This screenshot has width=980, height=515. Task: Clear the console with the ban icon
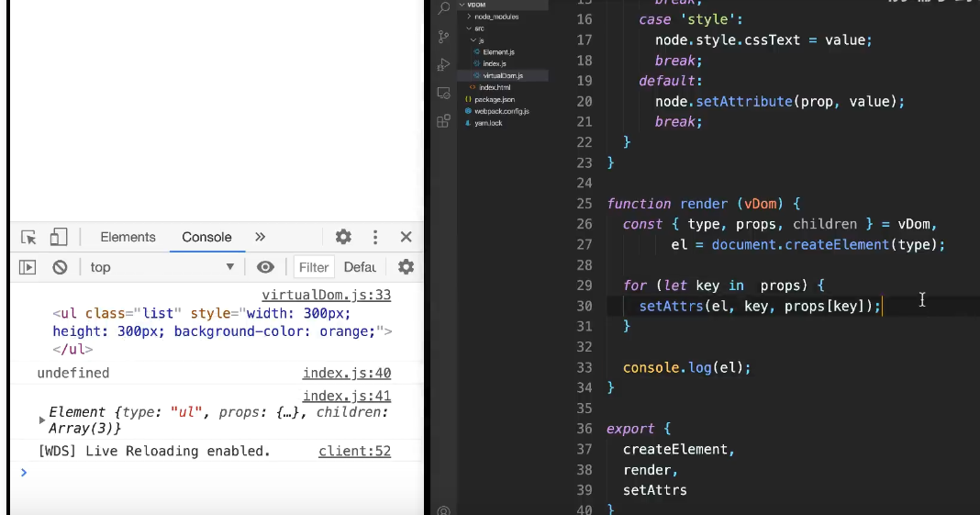point(60,267)
